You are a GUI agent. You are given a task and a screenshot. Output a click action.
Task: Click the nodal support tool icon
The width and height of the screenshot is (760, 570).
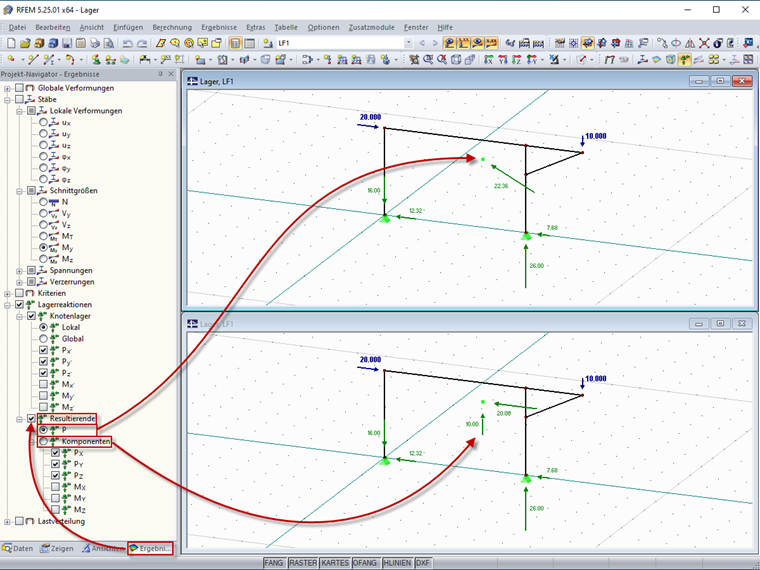96,60
